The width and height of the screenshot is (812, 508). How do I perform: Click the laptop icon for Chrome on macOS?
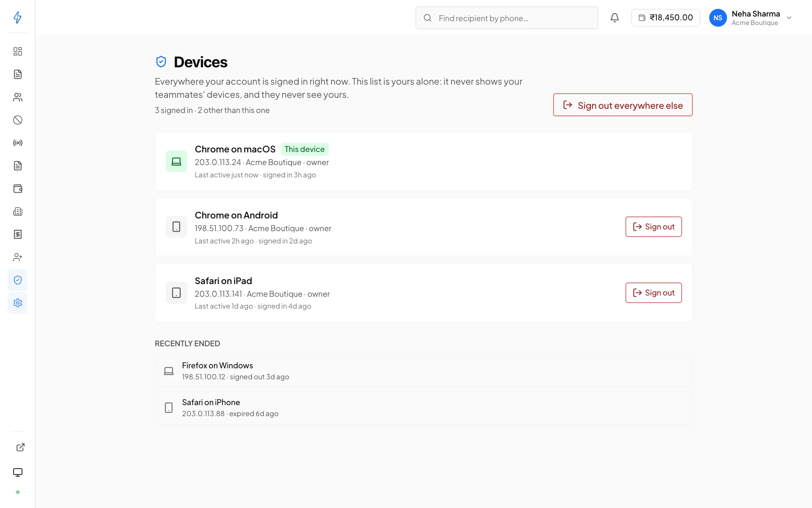[176, 161]
